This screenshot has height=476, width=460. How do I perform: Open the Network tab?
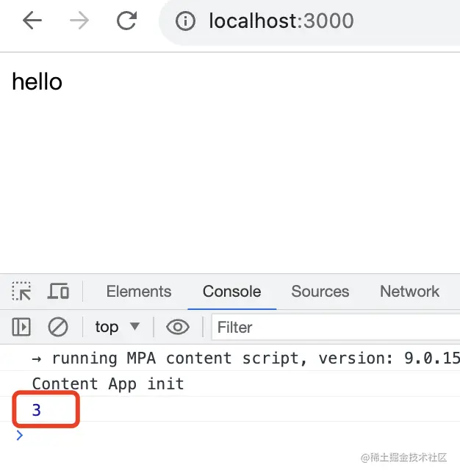409,291
